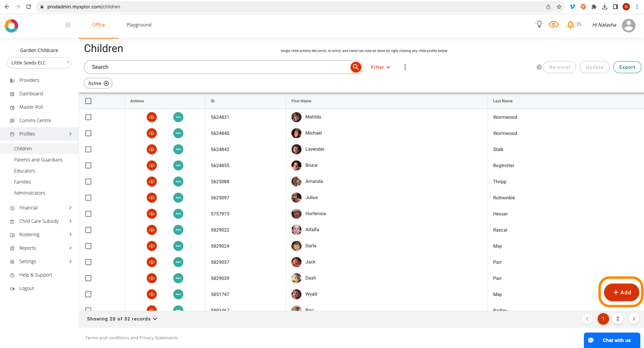Remove the Active filter chip
The width and height of the screenshot is (644, 348).
click(106, 83)
